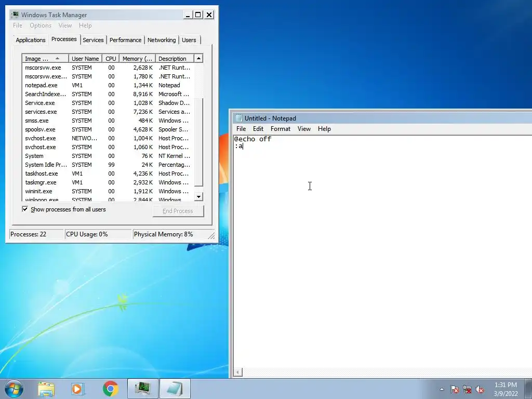Switch to the Networking tab
The width and height of the screenshot is (532, 399).
coord(162,40)
